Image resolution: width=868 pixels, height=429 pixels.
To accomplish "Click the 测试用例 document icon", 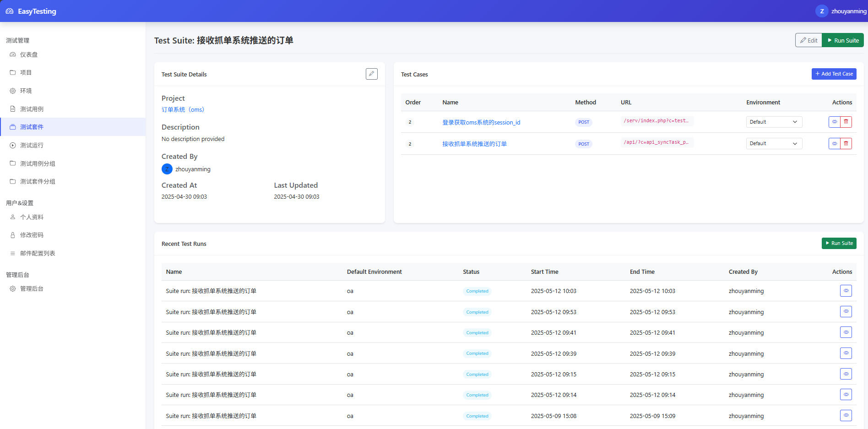I will coord(13,109).
